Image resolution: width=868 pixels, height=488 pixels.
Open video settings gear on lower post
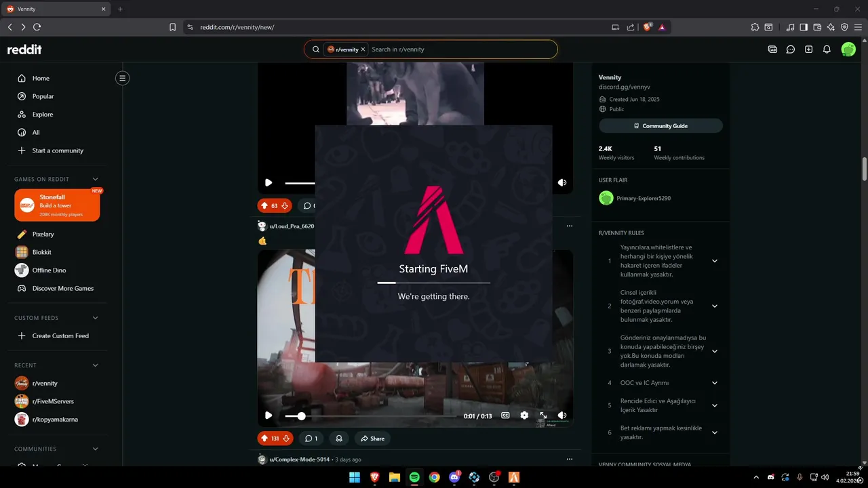click(524, 415)
